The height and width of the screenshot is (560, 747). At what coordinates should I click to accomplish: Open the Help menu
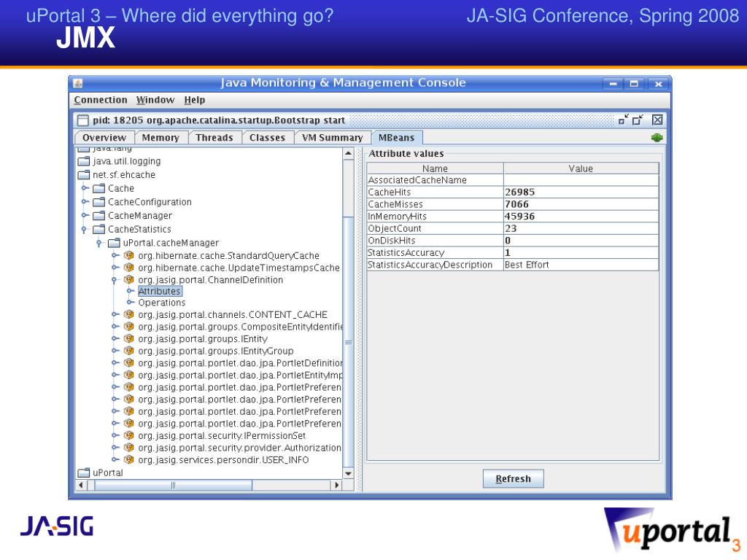(x=194, y=100)
